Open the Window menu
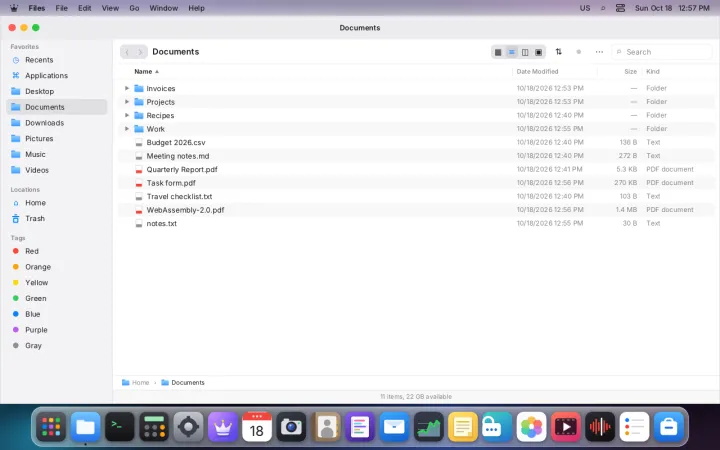The height and width of the screenshot is (450, 720). coord(163,8)
